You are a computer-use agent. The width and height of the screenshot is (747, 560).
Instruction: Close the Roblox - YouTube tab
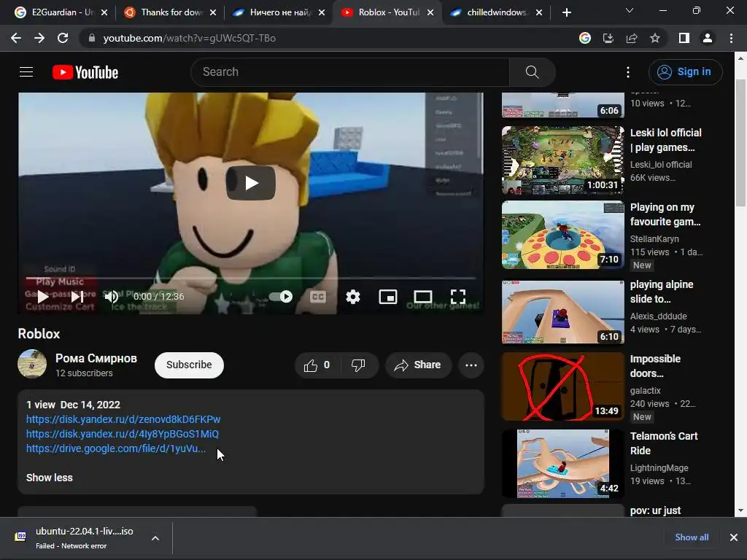430,12
